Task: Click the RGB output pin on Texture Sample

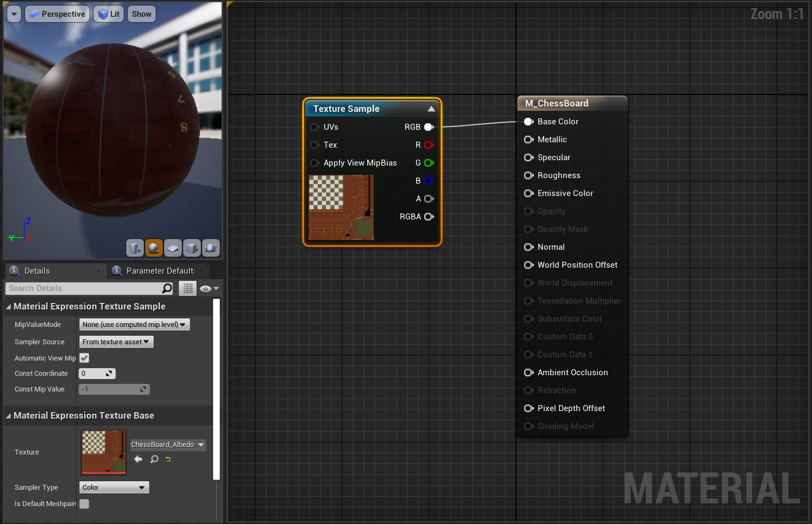Action: point(429,127)
